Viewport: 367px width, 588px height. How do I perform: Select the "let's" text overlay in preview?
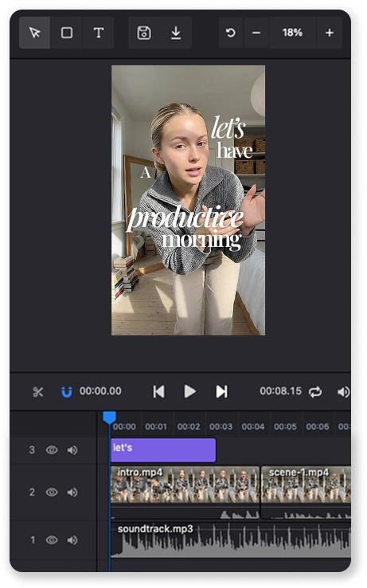tap(228, 127)
